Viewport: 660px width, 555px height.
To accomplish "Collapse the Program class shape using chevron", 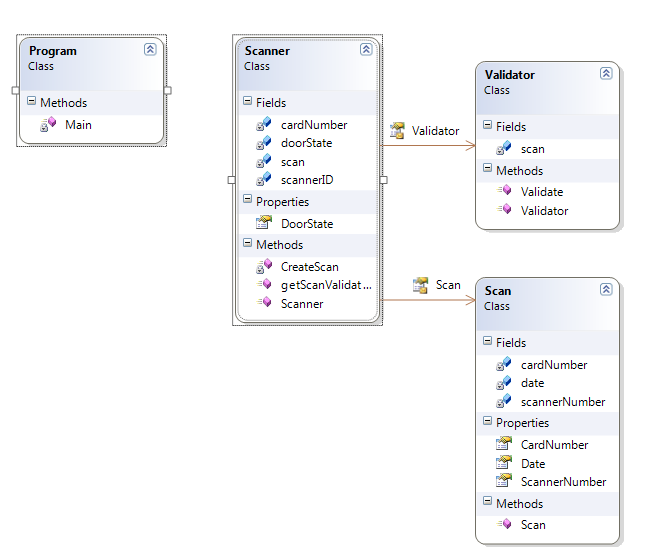I will point(150,50).
